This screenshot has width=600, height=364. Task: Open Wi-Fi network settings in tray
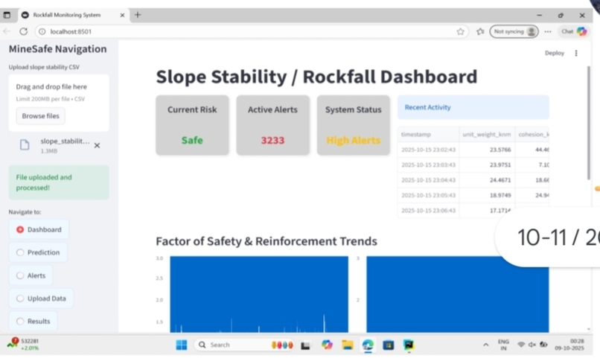521,345
